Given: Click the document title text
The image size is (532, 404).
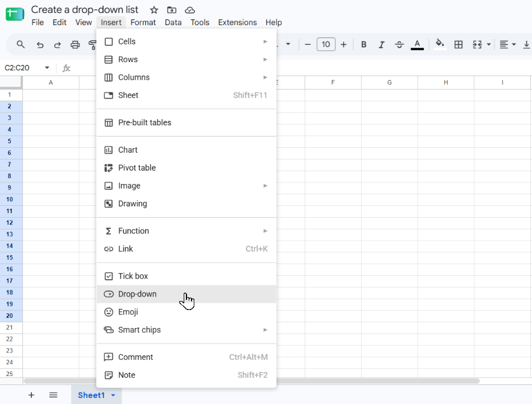Looking at the screenshot, I should coord(85,10).
